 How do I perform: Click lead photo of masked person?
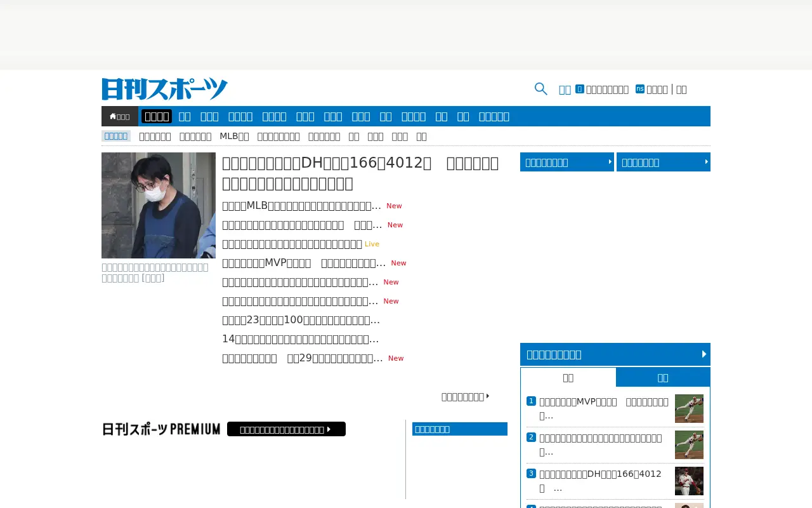[159, 205]
